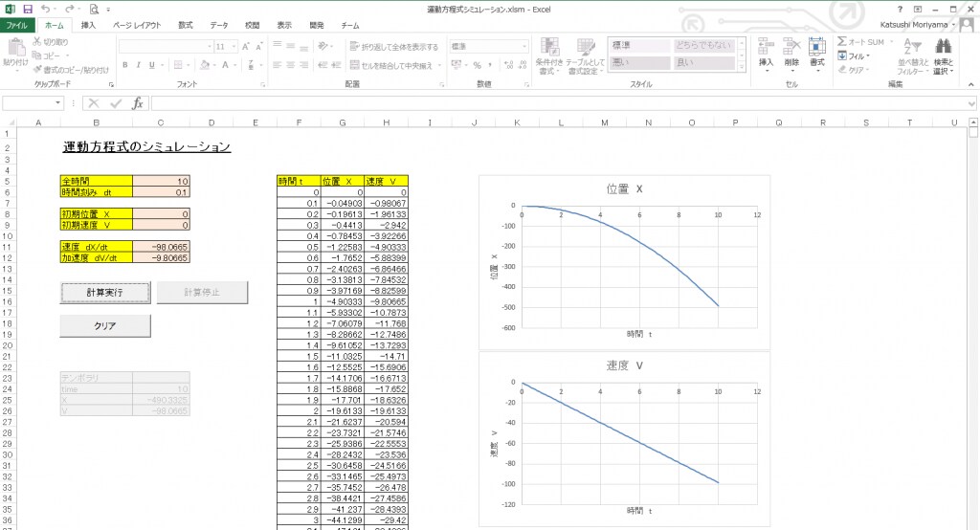Switch to データ tab

(x=219, y=25)
